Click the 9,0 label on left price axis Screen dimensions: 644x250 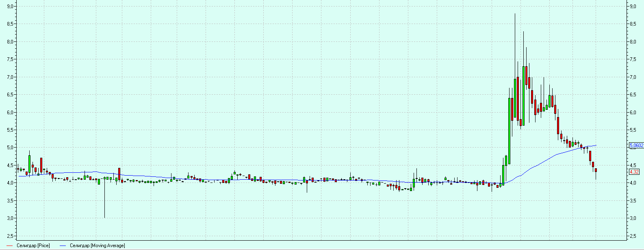(x=10, y=7)
